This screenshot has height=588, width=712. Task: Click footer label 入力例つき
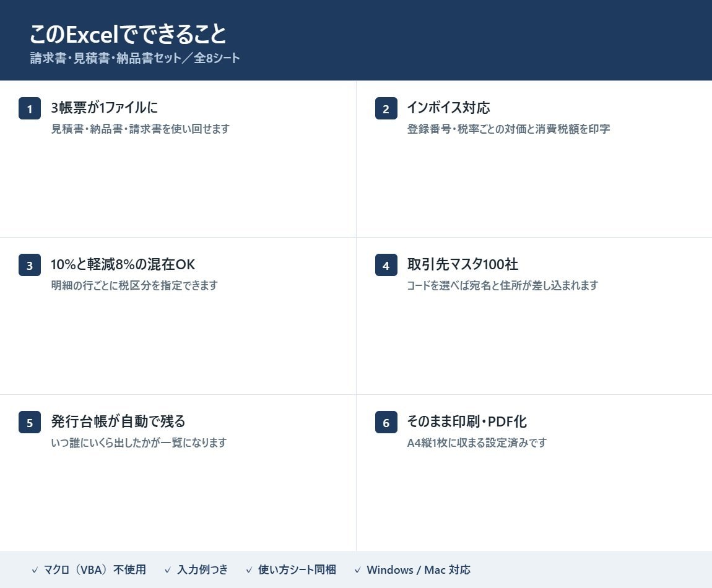coord(202,570)
